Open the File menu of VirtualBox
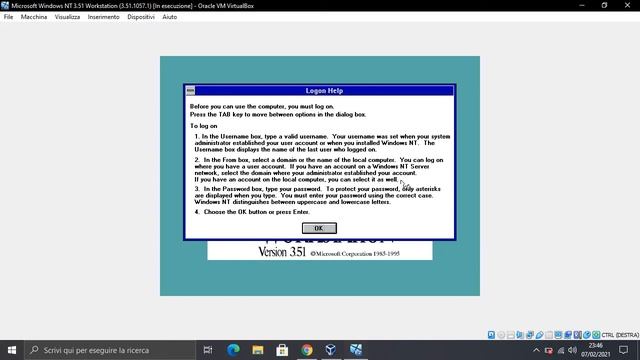 (x=8, y=17)
